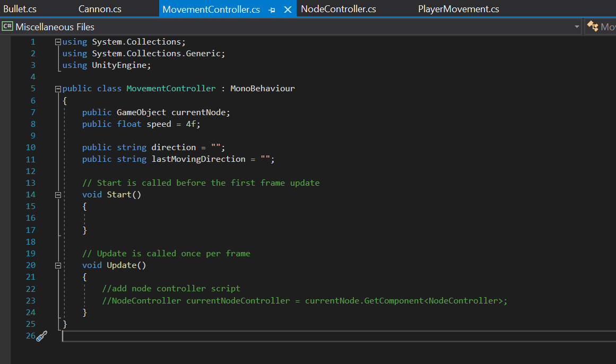Open the class navigation dropdown icon
The width and height of the screenshot is (616, 364).
coord(593,27)
